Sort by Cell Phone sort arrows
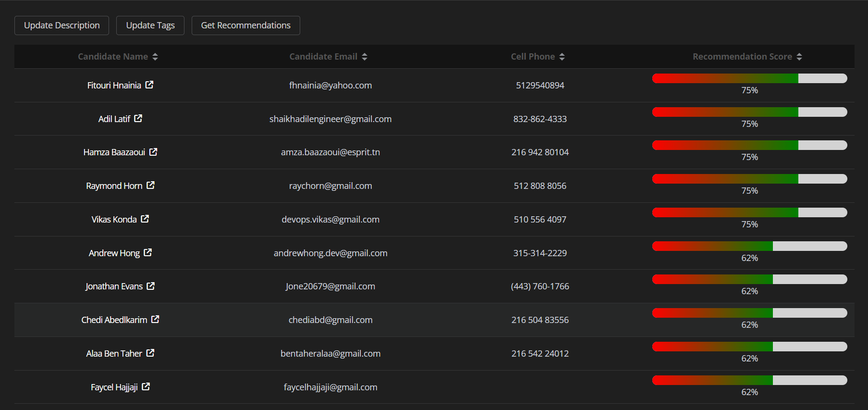 [562, 57]
